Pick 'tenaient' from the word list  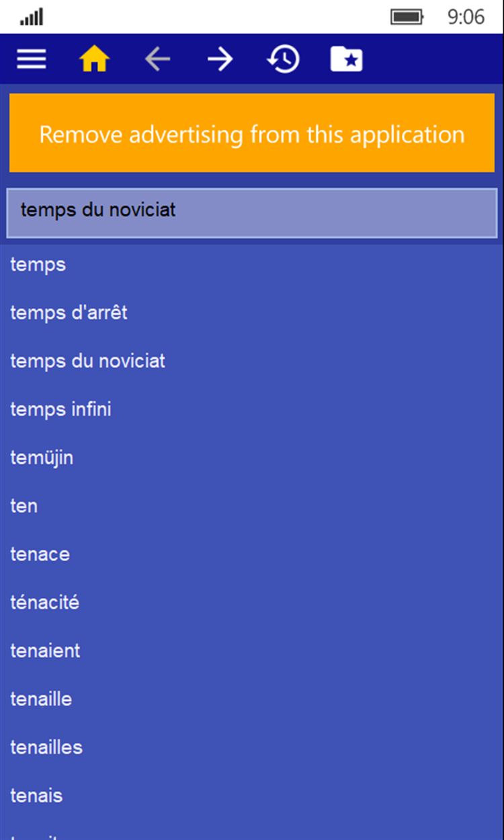pyautogui.click(x=45, y=650)
